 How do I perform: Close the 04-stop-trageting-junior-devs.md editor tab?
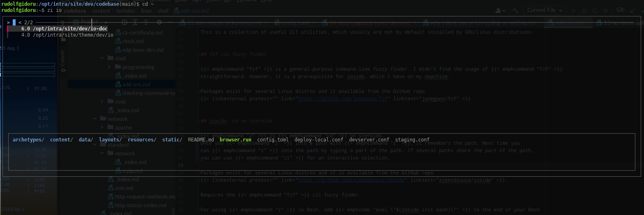pyautogui.click(x=414, y=23)
